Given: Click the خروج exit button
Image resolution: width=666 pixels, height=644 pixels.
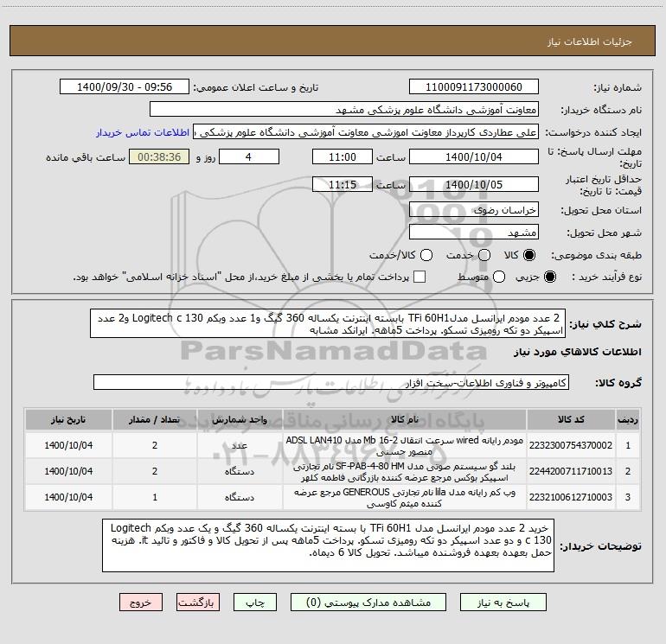Looking at the screenshot, I should [141, 603].
